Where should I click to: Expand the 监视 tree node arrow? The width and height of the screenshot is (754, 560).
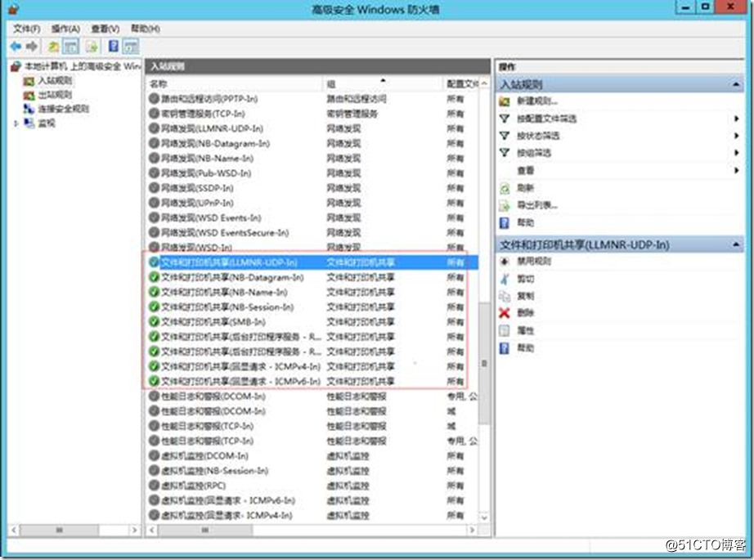16,123
